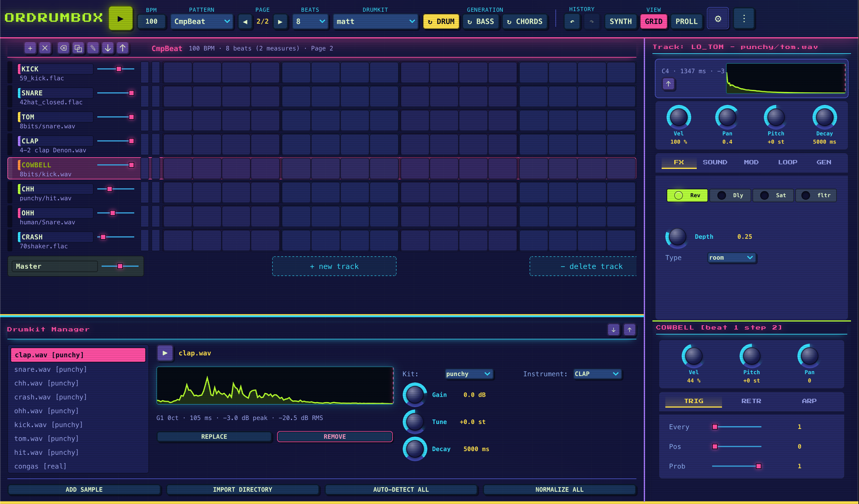Click the ADD SAMPLE button
The height and width of the screenshot is (504, 859).
[x=84, y=489]
